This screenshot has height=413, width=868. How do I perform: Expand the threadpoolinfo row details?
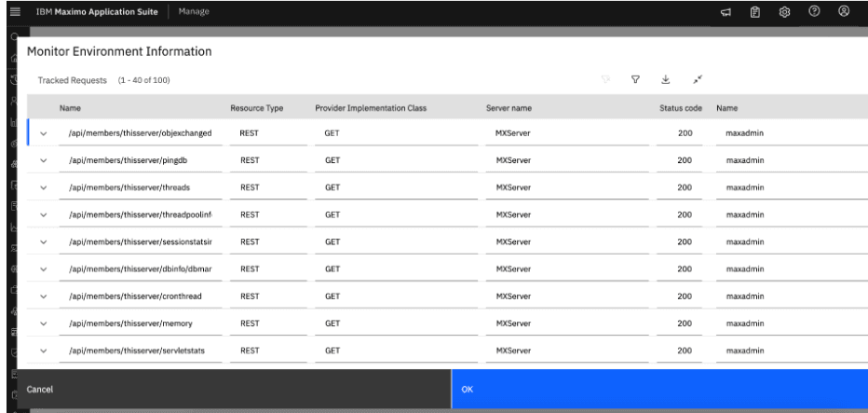click(44, 215)
